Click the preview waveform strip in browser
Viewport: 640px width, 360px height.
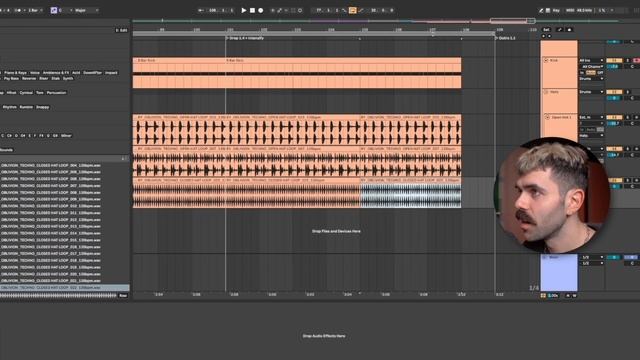pyautogui.click(x=58, y=296)
